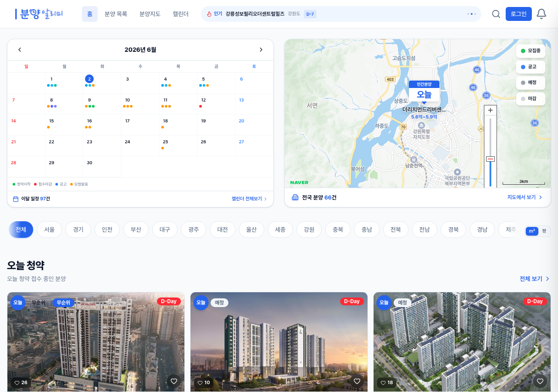Click the 18 likes badge on third card

pos(387,383)
